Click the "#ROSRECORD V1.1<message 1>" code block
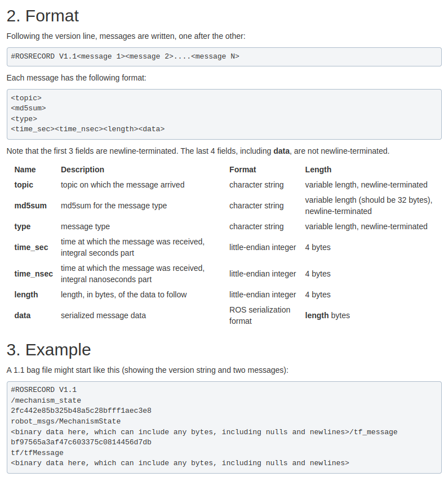The image size is (448, 477). click(x=125, y=56)
